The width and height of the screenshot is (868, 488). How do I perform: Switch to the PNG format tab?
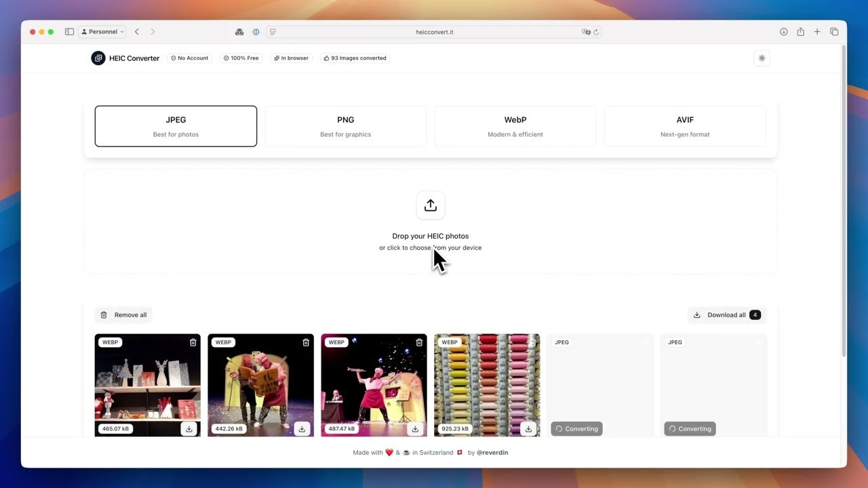(345, 126)
